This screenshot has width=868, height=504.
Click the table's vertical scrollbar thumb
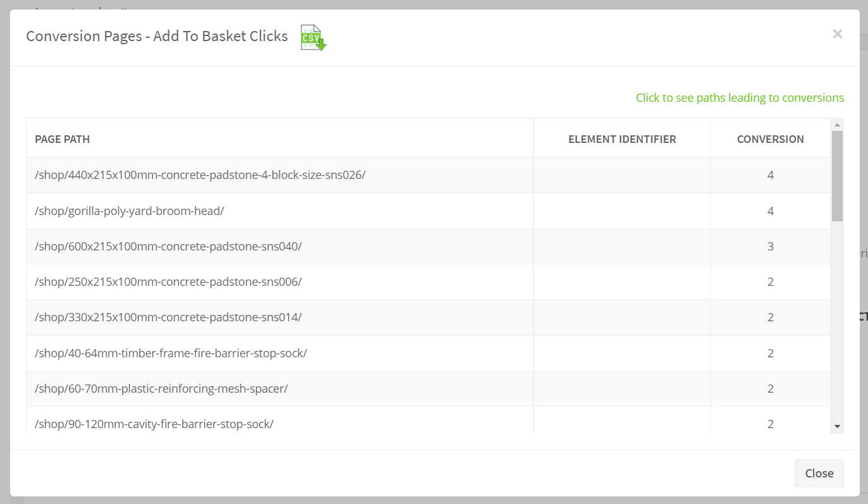[x=838, y=176]
